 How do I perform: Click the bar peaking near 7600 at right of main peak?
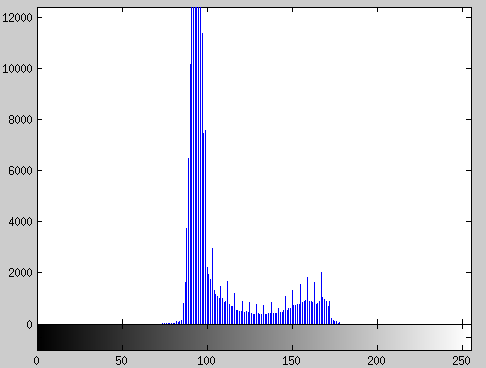coord(205,227)
